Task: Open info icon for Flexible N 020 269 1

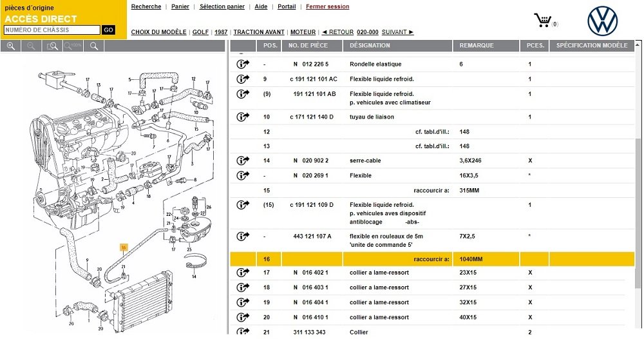Action: (243, 175)
